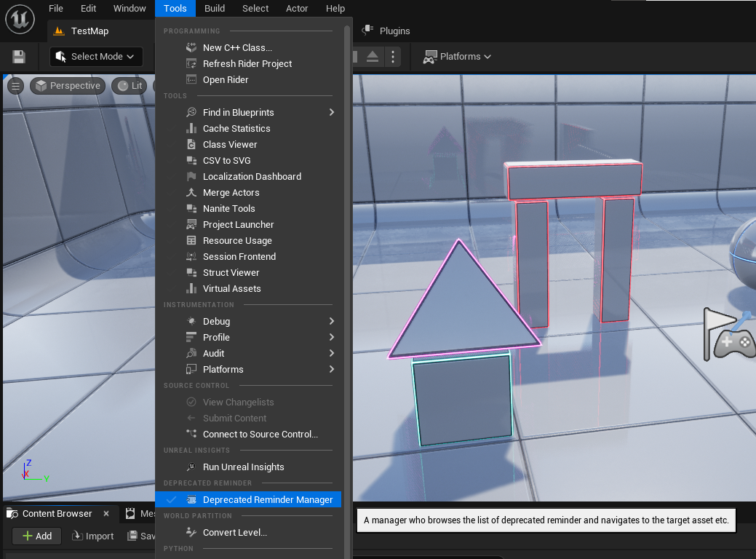This screenshot has height=559, width=756.
Task: Click the Merge Actors icon
Action: (x=191, y=192)
